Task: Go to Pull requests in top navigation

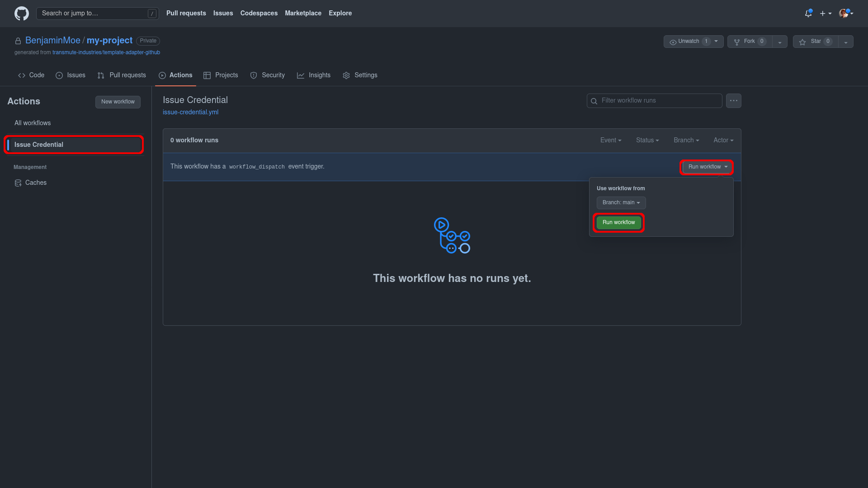Action: tap(186, 14)
